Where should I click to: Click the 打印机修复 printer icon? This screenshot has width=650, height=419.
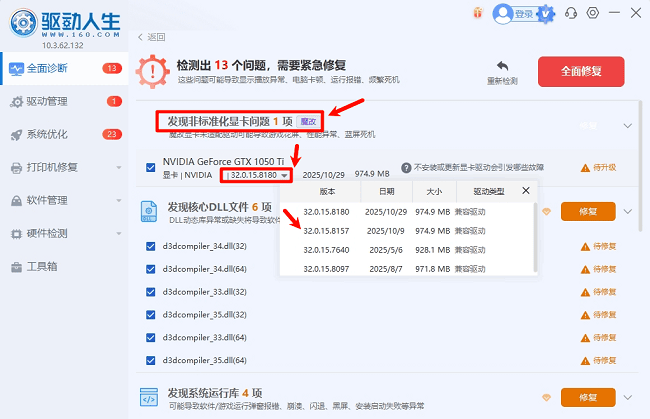17,168
